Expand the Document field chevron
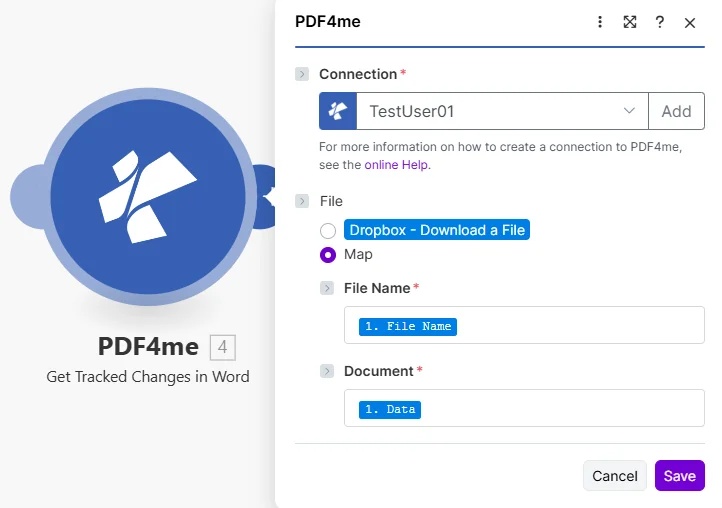 tap(326, 371)
